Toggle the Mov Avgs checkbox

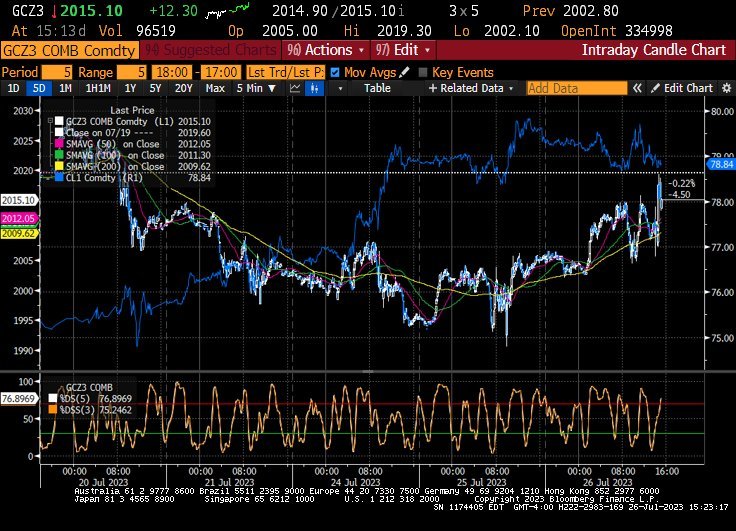tap(335, 72)
